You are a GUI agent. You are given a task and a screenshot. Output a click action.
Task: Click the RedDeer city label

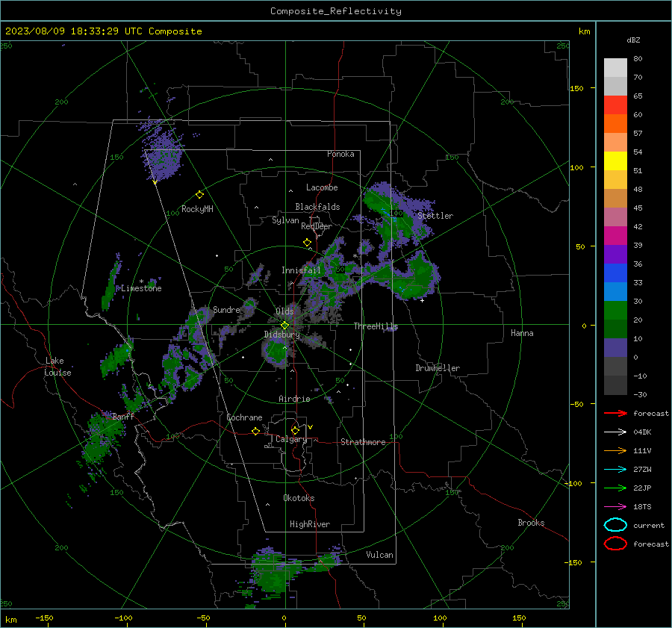click(317, 226)
